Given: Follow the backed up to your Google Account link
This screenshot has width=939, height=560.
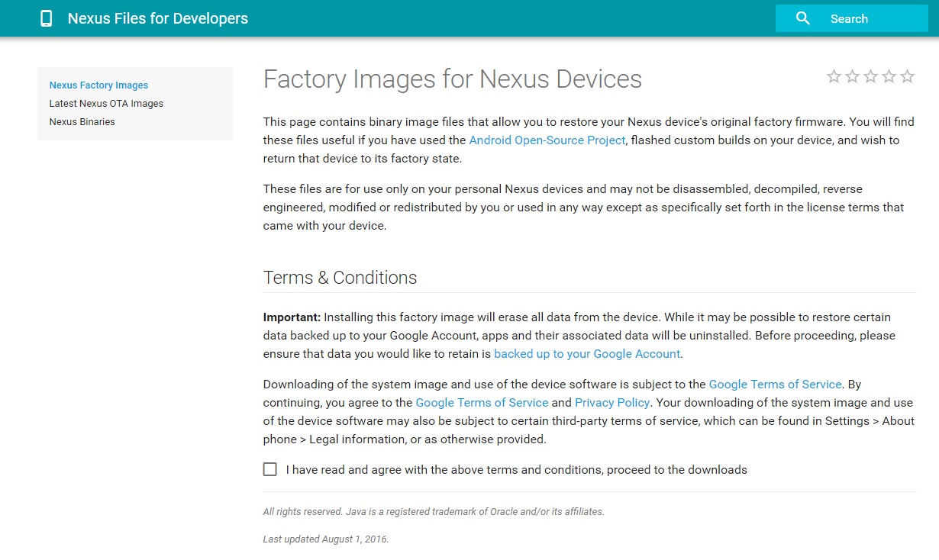Looking at the screenshot, I should (586, 354).
